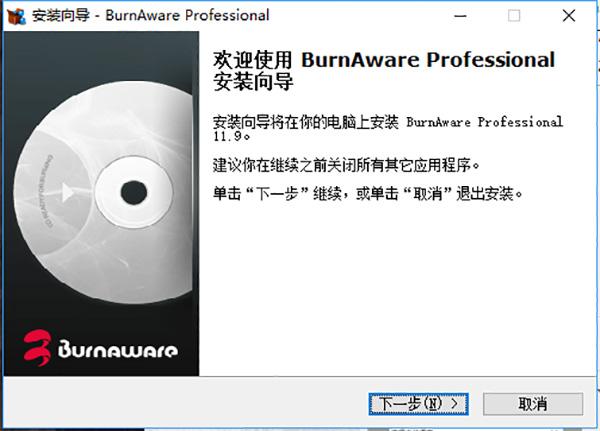Click the arrow on the 下一步(N) button

(x=454, y=403)
